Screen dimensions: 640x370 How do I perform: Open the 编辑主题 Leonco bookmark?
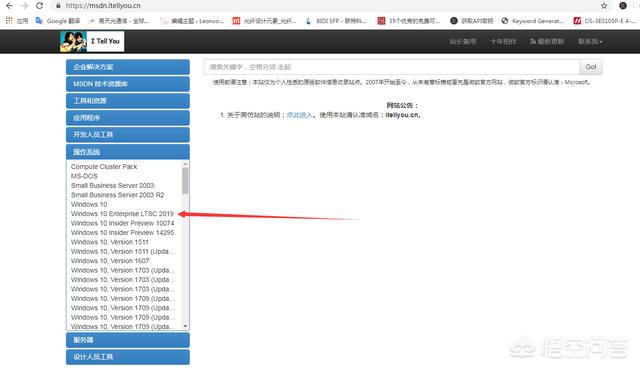tap(192, 21)
